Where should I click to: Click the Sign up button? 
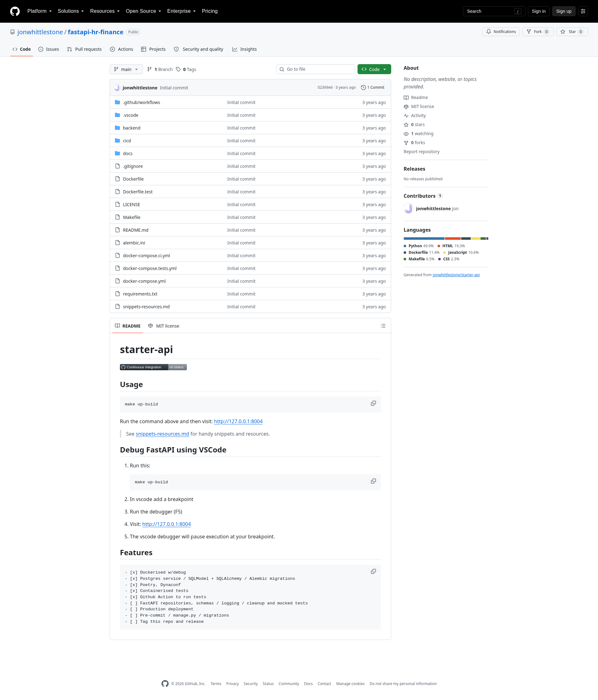pos(563,11)
